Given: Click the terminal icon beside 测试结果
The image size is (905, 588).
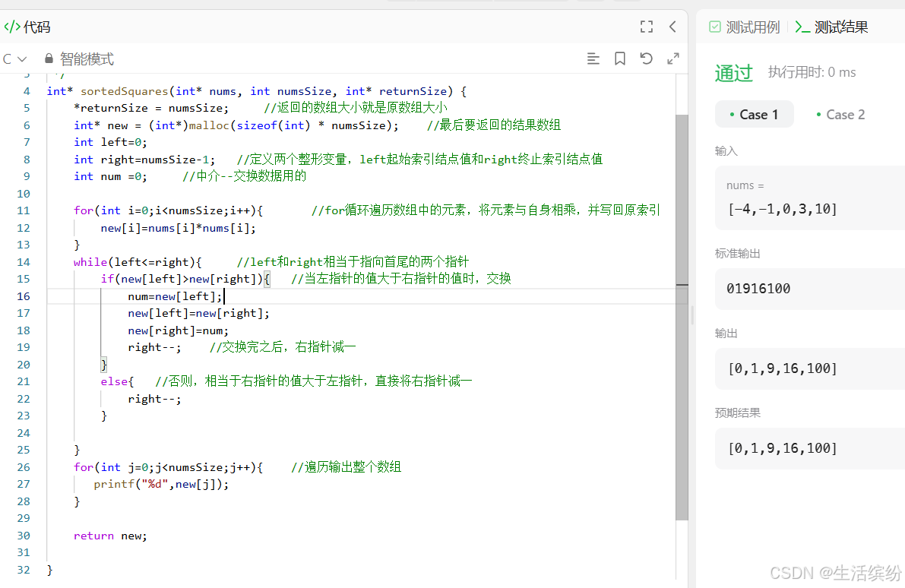Looking at the screenshot, I should pos(802,27).
